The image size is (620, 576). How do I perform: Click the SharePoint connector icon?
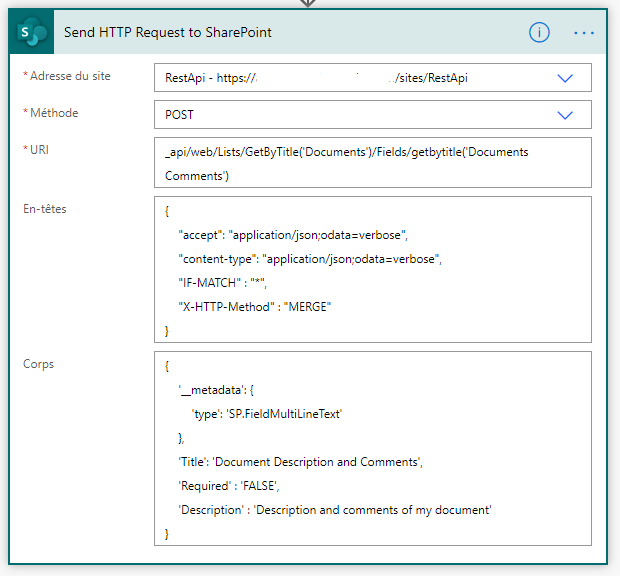32,32
